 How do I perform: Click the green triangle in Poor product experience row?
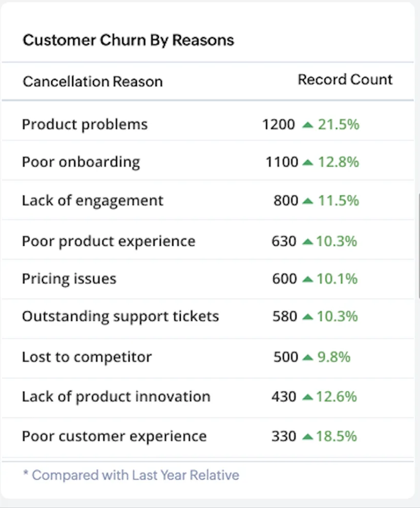tap(307, 241)
